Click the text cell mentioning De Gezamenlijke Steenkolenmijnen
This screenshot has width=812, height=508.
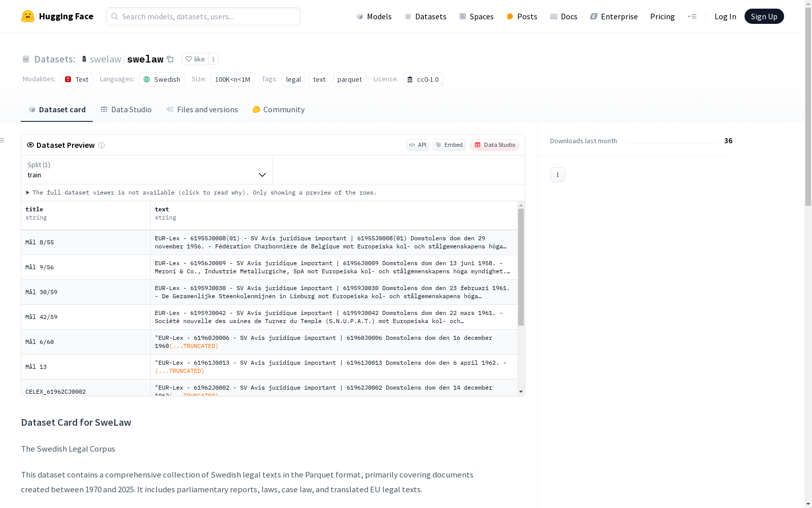[x=334, y=292]
